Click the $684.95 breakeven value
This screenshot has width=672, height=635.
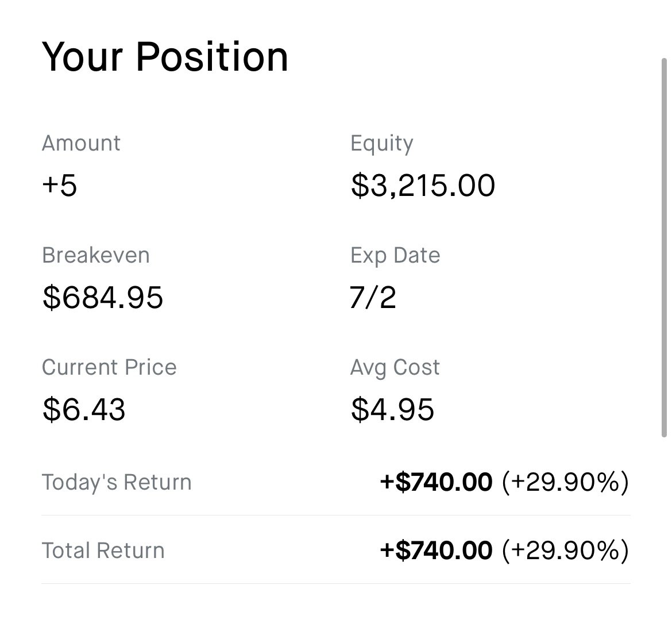click(103, 298)
